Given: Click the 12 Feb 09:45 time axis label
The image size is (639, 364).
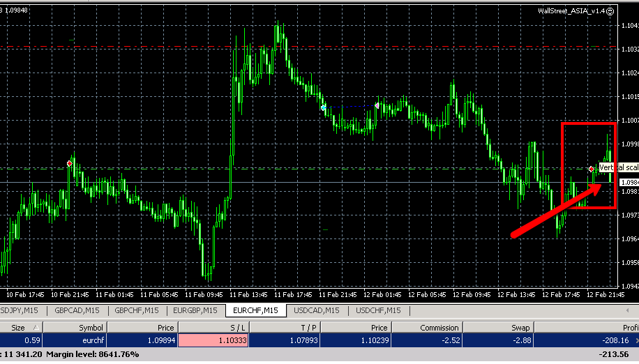Looking at the screenshot, I should tap(472, 295).
